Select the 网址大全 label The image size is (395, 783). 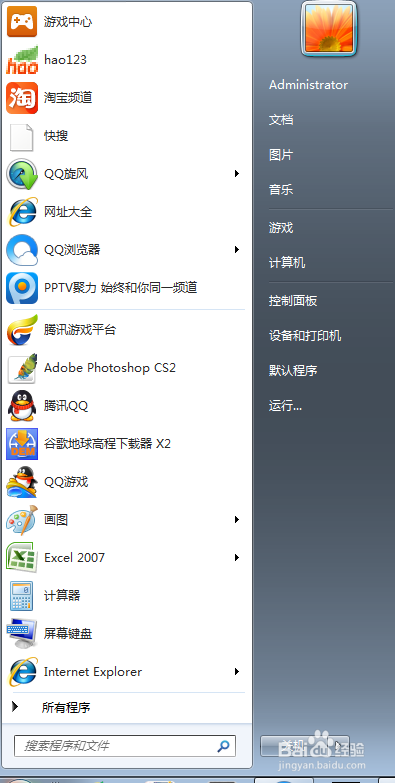68,212
